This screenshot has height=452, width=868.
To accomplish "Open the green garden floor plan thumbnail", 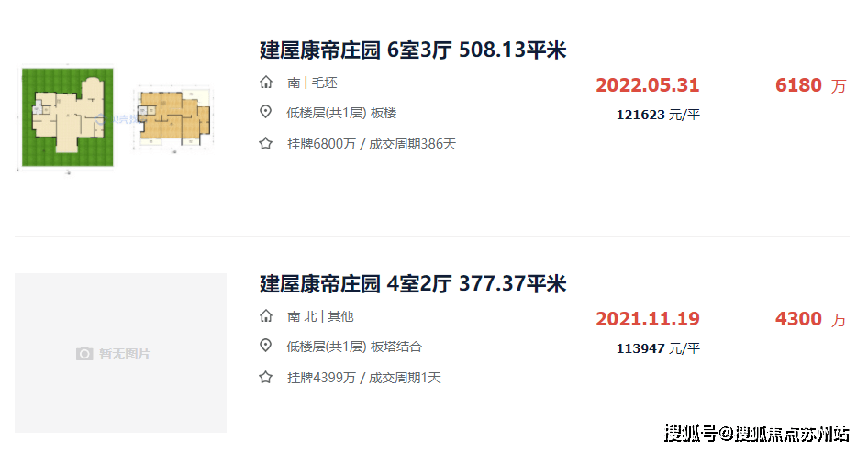I will pyautogui.click(x=68, y=117).
